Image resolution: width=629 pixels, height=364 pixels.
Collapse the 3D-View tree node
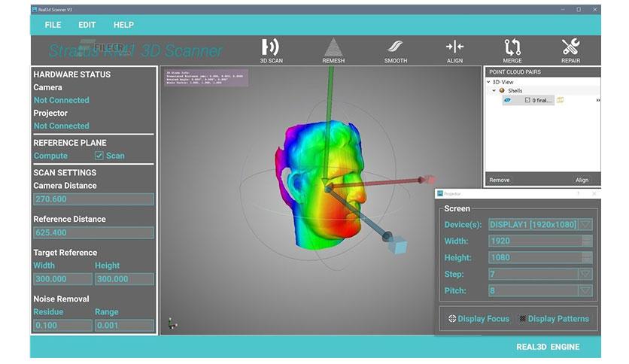point(488,82)
